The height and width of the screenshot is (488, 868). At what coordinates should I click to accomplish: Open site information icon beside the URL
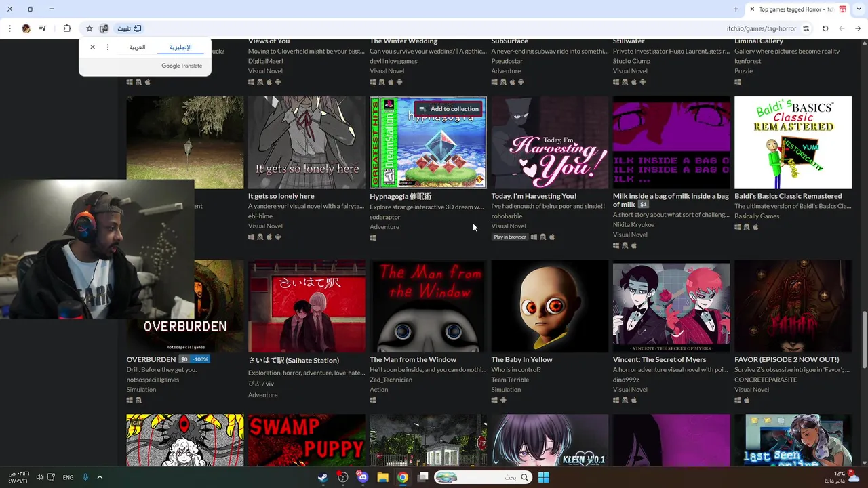[806, 28]
